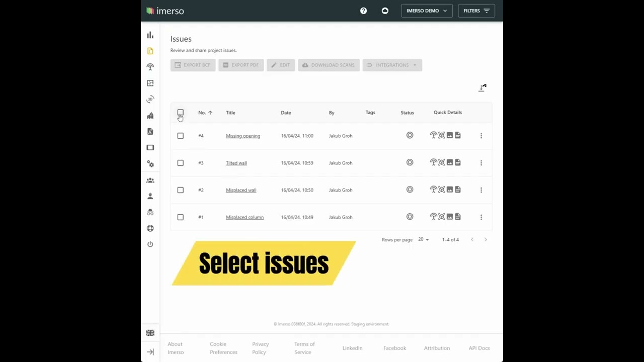644x362 pixels.
Task: Click the Edit button
Action: click(281, 65)
